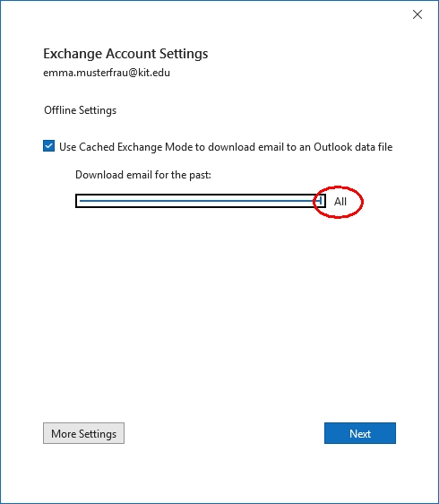Screen dimensions: 439x504
Task: Close the Exchange Account Settings dialog
Action: pos(417,14)
